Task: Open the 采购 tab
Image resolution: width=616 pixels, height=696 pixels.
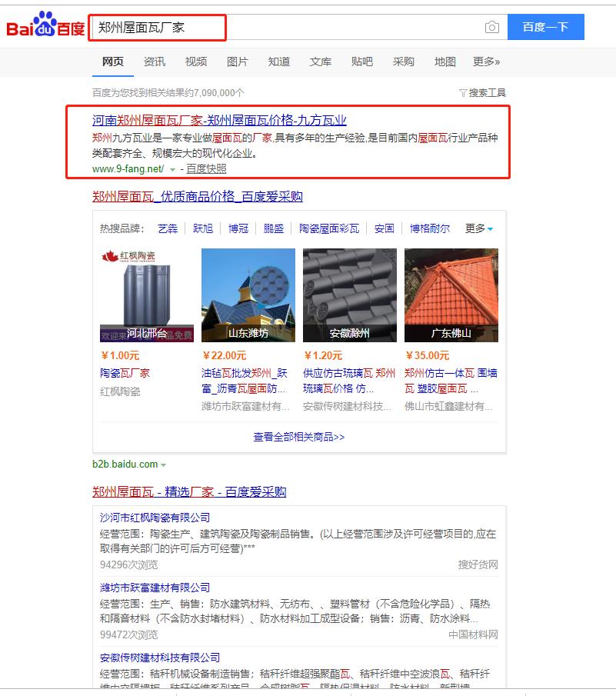Action: [404, 62]
